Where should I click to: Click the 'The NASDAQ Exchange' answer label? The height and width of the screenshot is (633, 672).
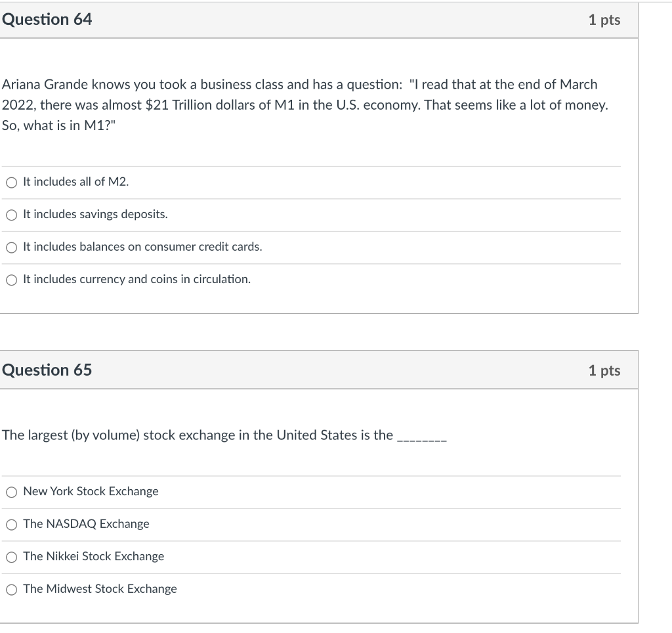(86, 524)
